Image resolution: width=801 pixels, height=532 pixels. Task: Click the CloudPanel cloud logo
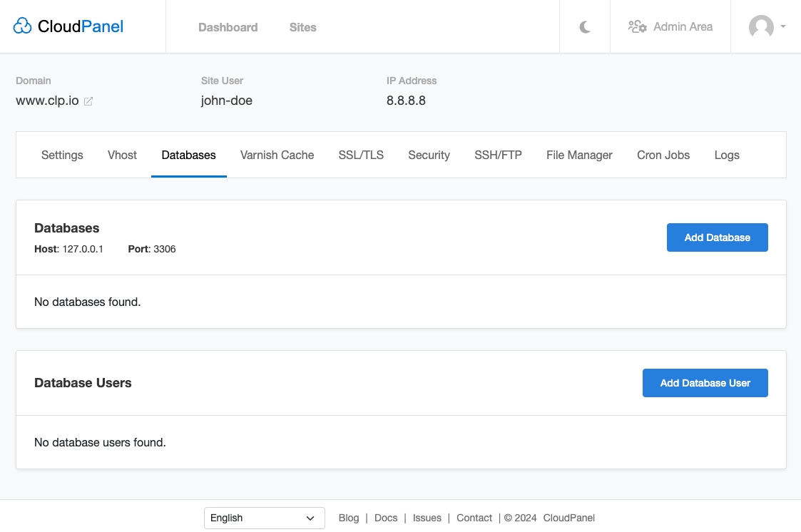coord(22,24)
